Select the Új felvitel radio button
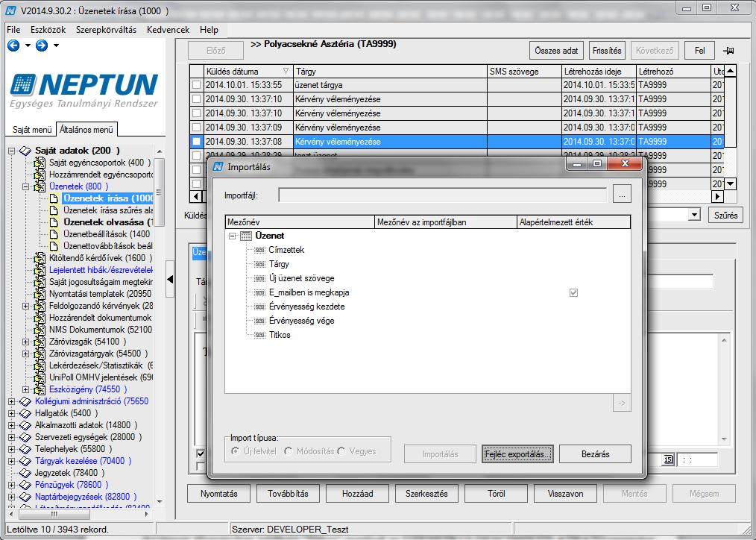Image resolution: width=756 pixels, height=540 pixels. [x=236, y=451]
